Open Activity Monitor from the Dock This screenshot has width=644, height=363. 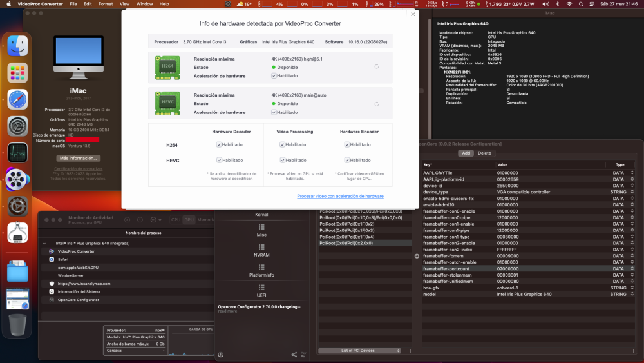pyautogui.click(x=17, y=153)
